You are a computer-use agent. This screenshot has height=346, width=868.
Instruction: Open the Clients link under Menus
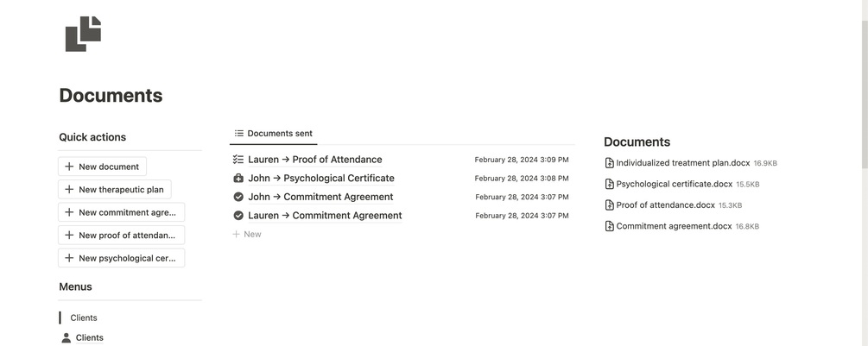coord(90,337)
